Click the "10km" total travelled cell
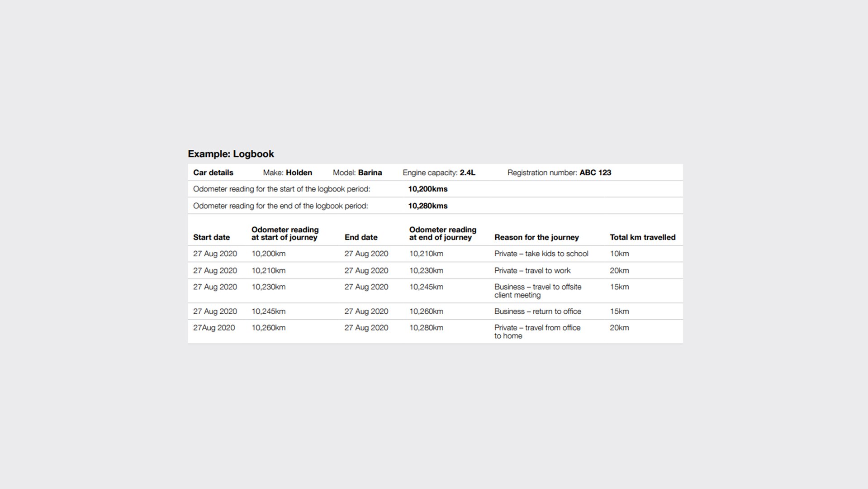 pyautogui.click(x=619, y=254)
